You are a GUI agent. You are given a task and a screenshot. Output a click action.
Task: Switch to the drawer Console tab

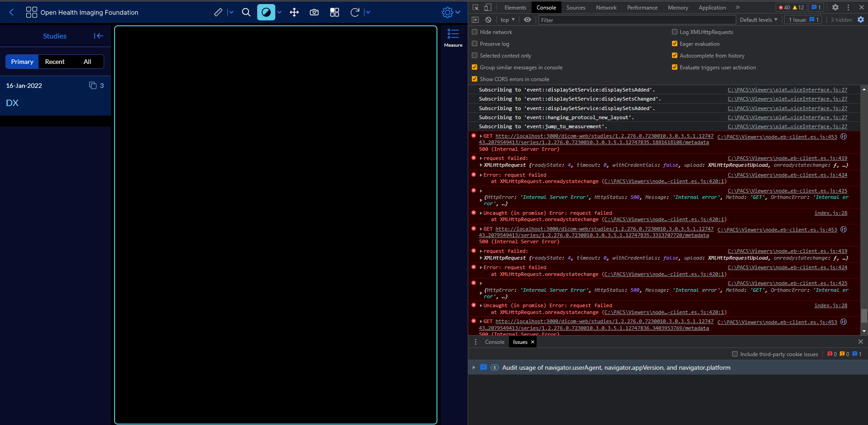(494, 342)
